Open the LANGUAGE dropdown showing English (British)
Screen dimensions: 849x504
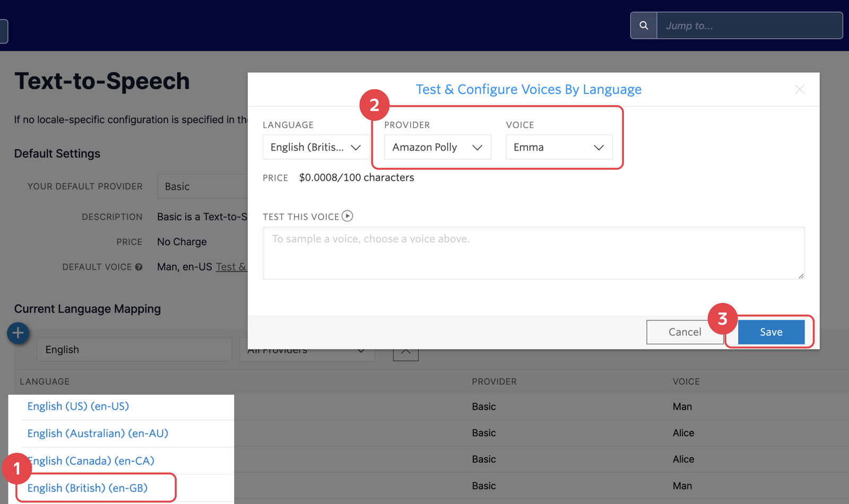[315, 147]
